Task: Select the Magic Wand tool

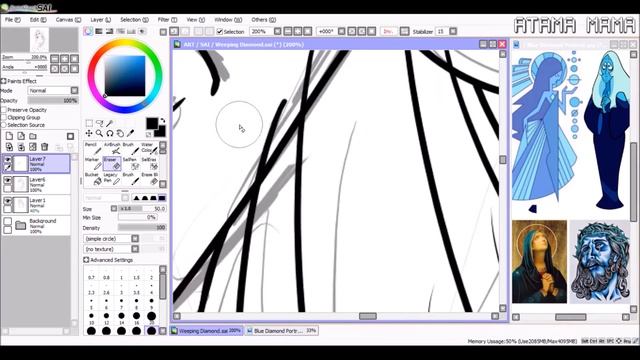Action: pos(109,123)
